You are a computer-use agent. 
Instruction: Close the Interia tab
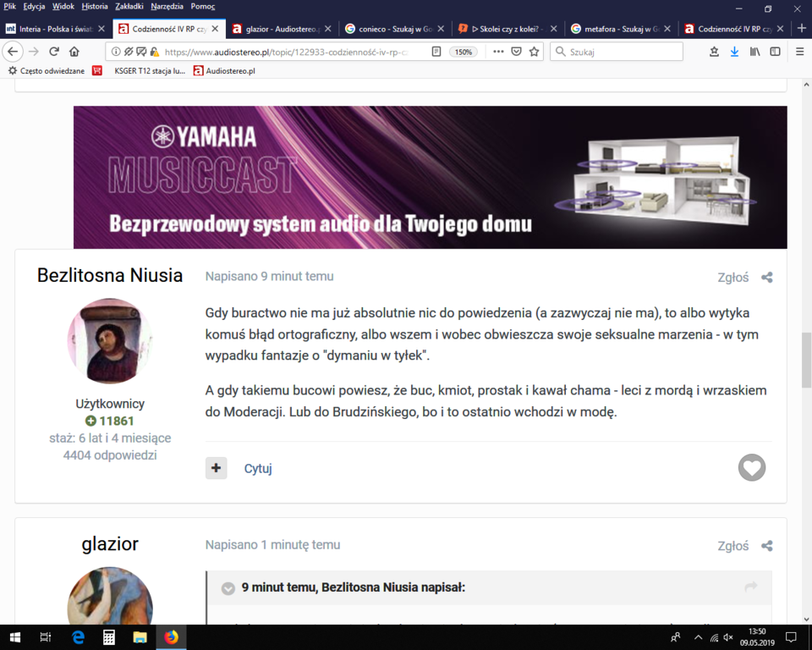point(101,29)
